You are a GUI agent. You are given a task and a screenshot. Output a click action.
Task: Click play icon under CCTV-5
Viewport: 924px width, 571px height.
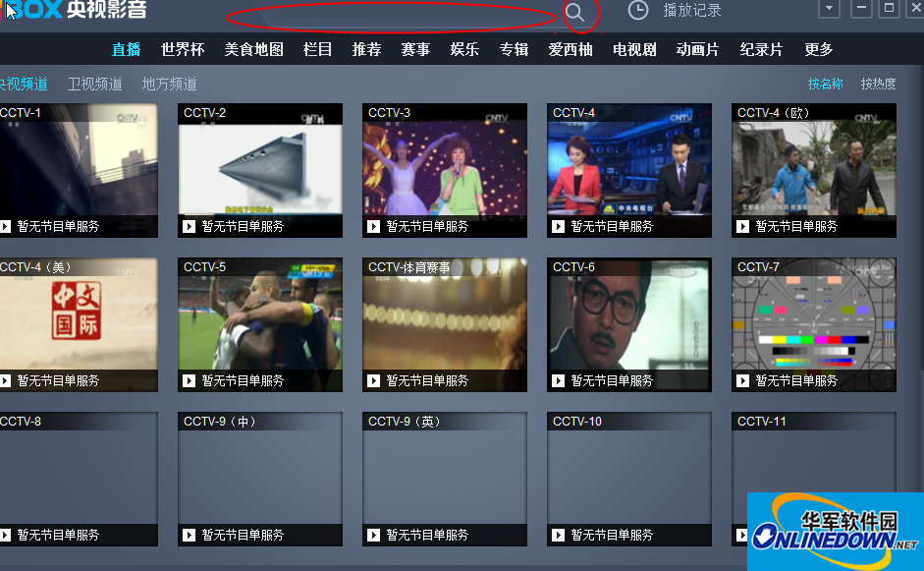[190, 381]
